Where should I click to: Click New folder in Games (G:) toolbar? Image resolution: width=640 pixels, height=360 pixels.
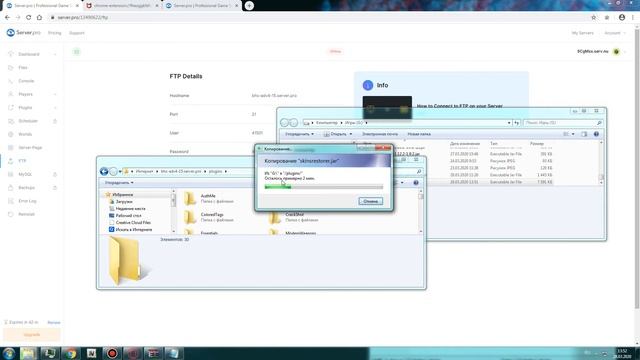click(x=419, y=134)
